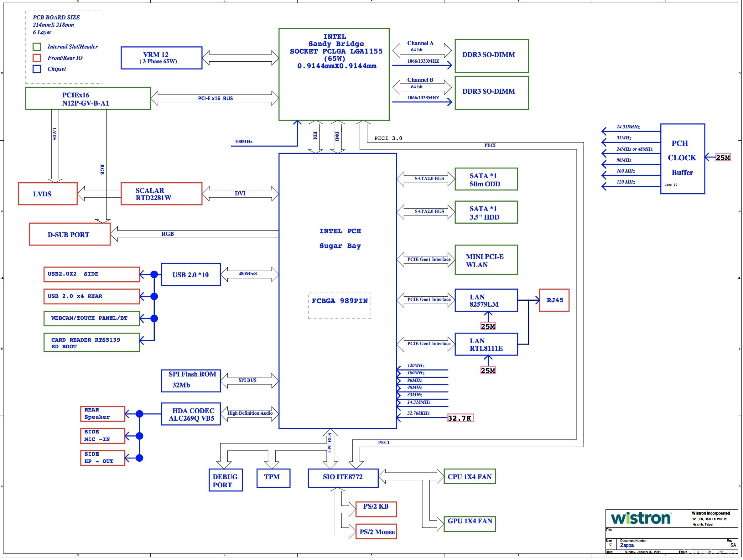
Task: Click the INTEL PCH Sugar Bay label
Action: tap(340, 239)
